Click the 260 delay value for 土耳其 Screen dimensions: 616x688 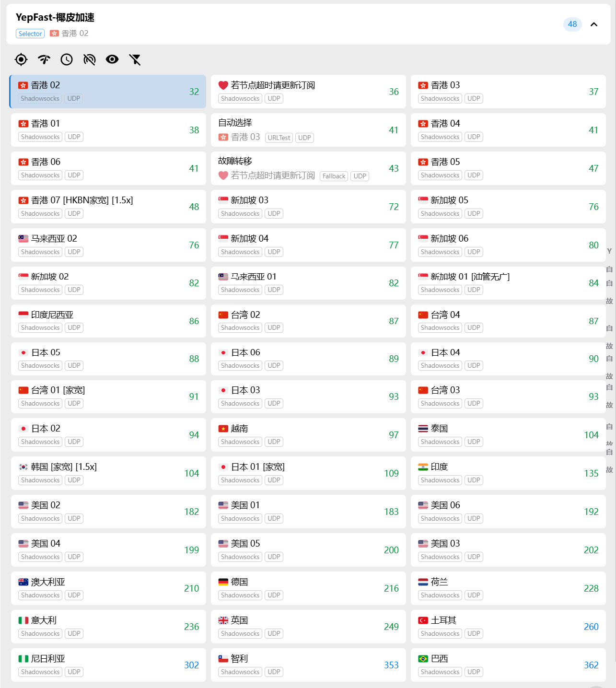(x=591, y=627)
